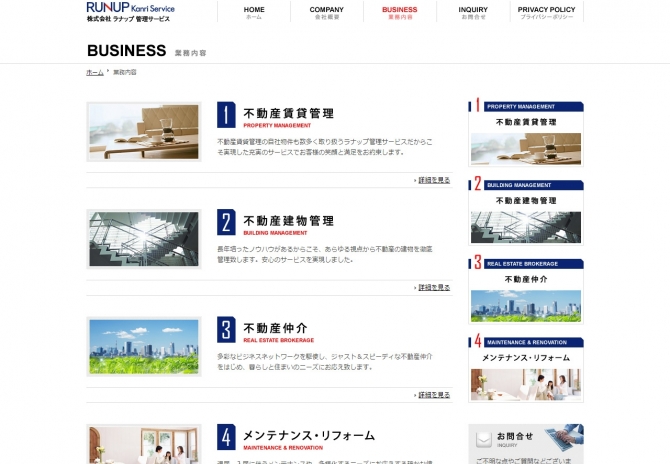Open the COMPANY menu item
This screenshot has width=670, height=464.
(327, 12)
